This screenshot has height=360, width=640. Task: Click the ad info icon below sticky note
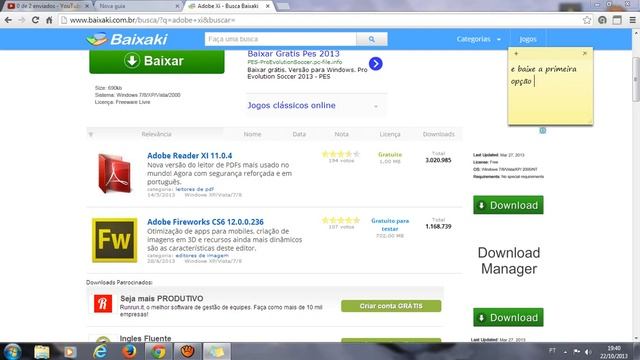point(542,131)
